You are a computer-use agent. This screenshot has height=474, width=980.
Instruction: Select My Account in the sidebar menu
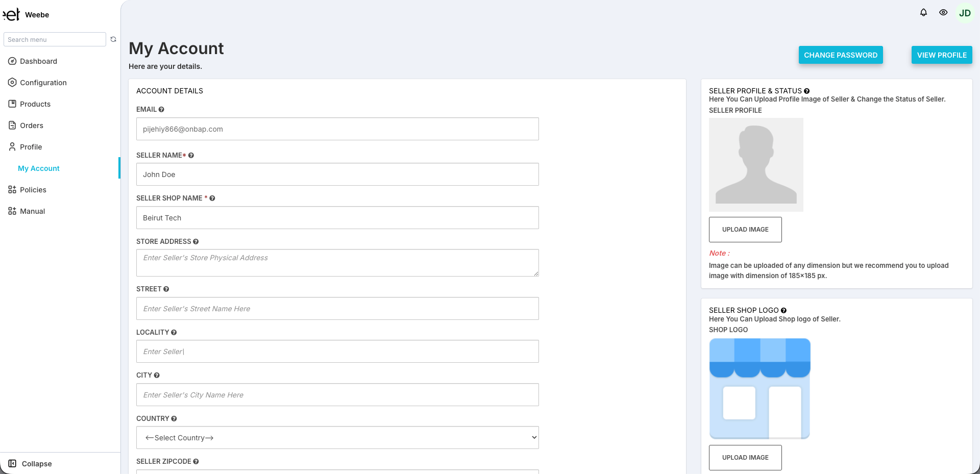pyautogui.click(x=38, y=168)
